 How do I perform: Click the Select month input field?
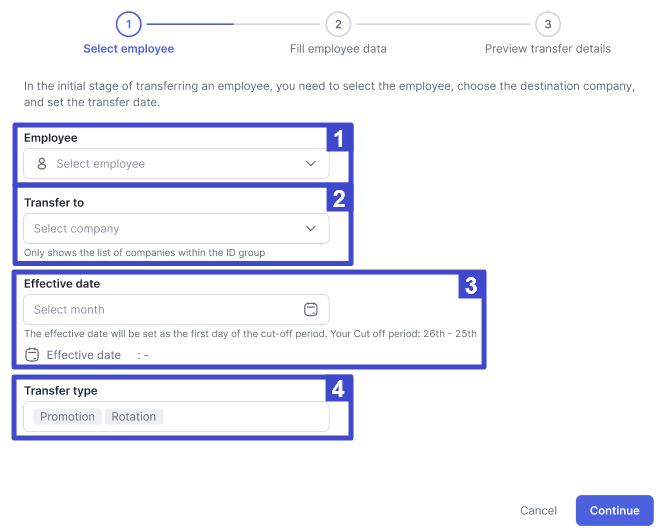[176, 310]
